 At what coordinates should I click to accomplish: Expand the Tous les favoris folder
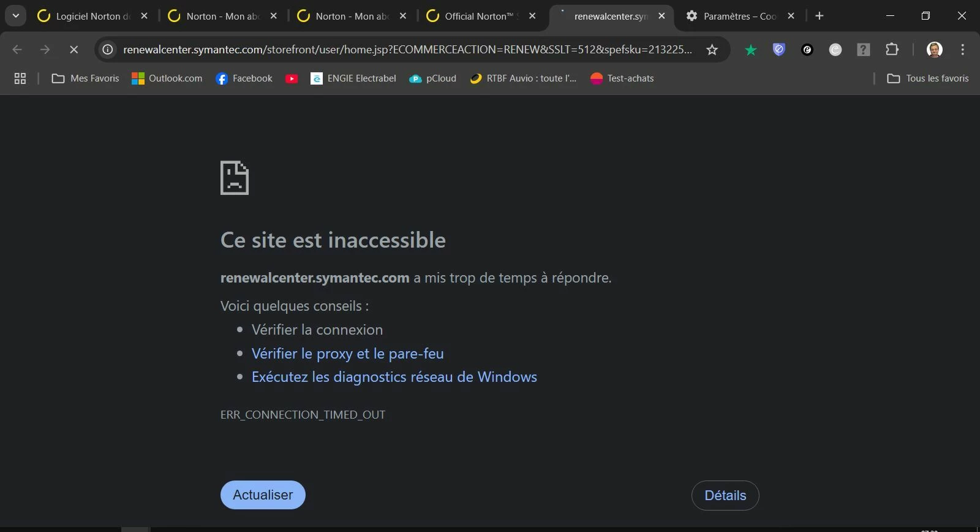(x=928, y=78)
